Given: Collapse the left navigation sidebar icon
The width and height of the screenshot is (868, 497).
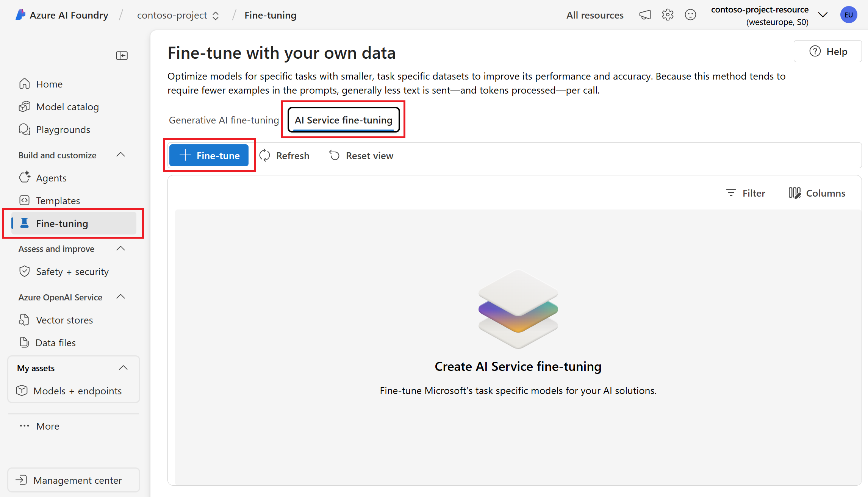Looking at the screenshot, I should (x=122, y=56).
